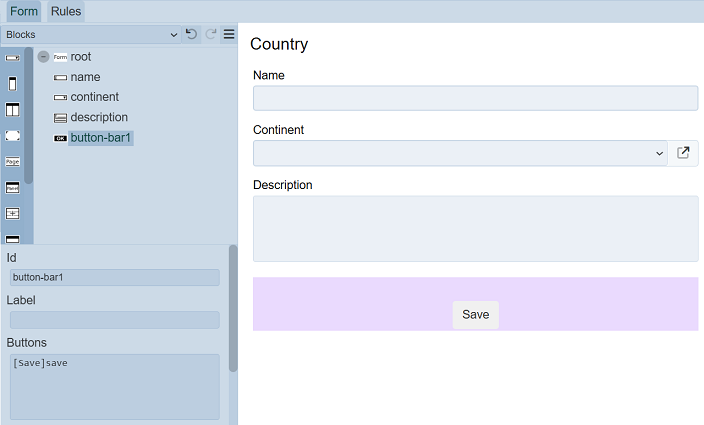The width and height of the screenshot is (704, 425).
Task: Pick the dashed-corner container block icon
Action: coord(13,135)
